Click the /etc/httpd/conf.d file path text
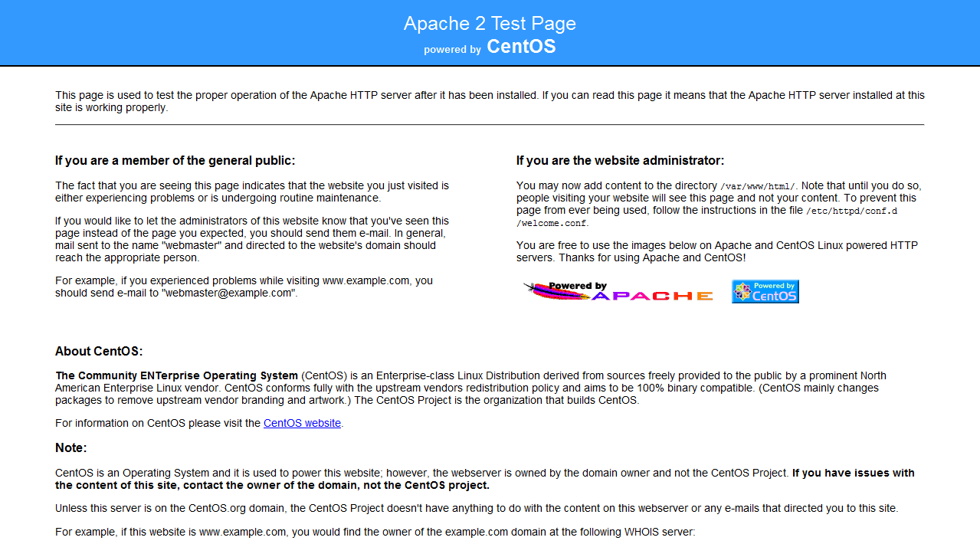 (x=851, y=211)
